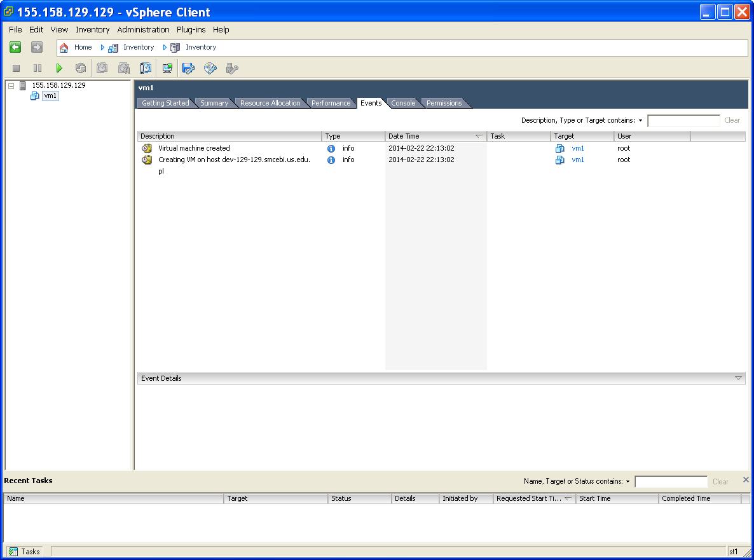Open vm1 link in Creating VM row
The width and height of the screenshot is (754, 560).
[x=578, y=160]
